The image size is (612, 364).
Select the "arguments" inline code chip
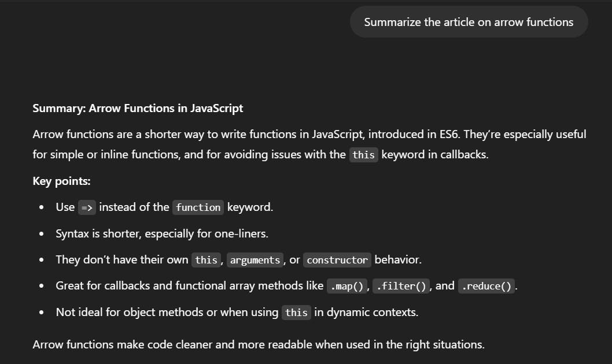[x=255, y=260]
